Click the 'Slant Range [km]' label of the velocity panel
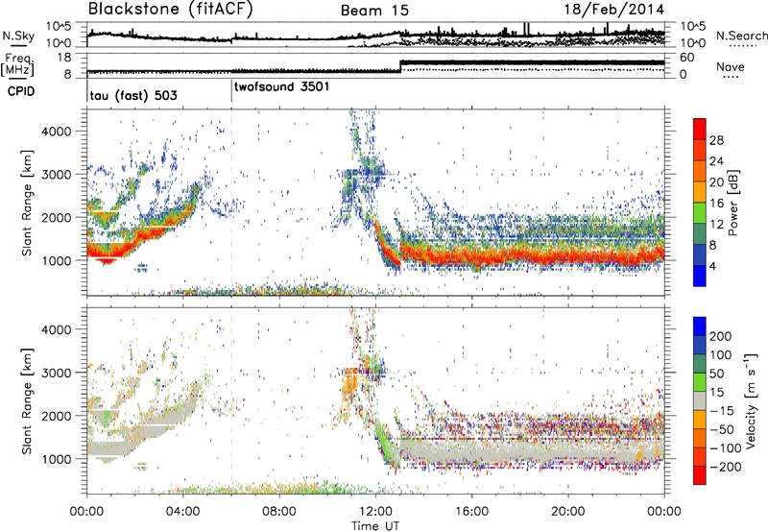The height and width of the screenshot is (532, 768). 27,400
